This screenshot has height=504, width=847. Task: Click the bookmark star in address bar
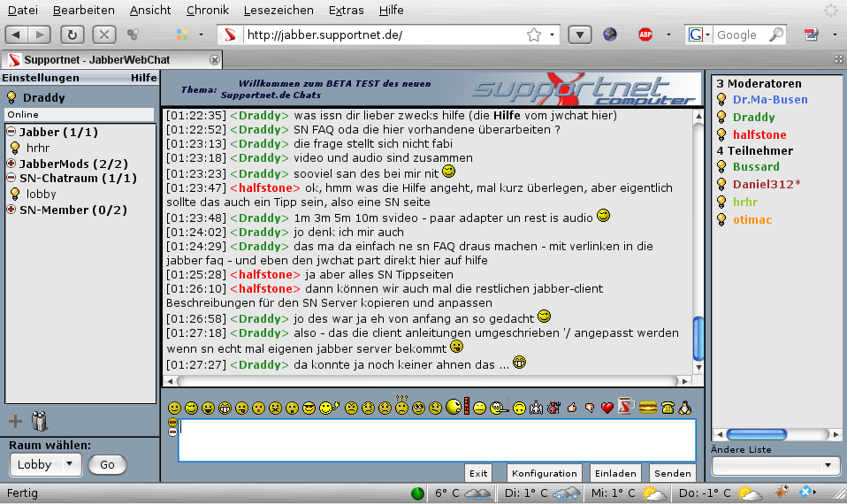coord(534,34)
